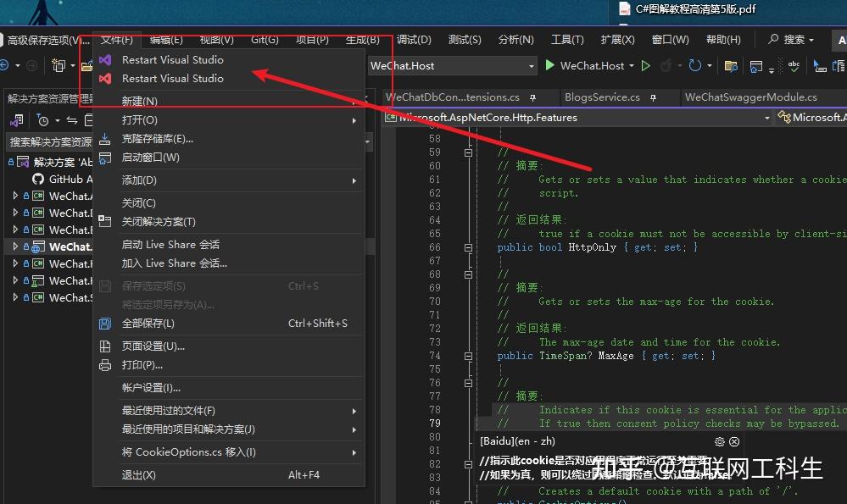
Task: Click the find in files folder icon
Action: click(731, 66)
